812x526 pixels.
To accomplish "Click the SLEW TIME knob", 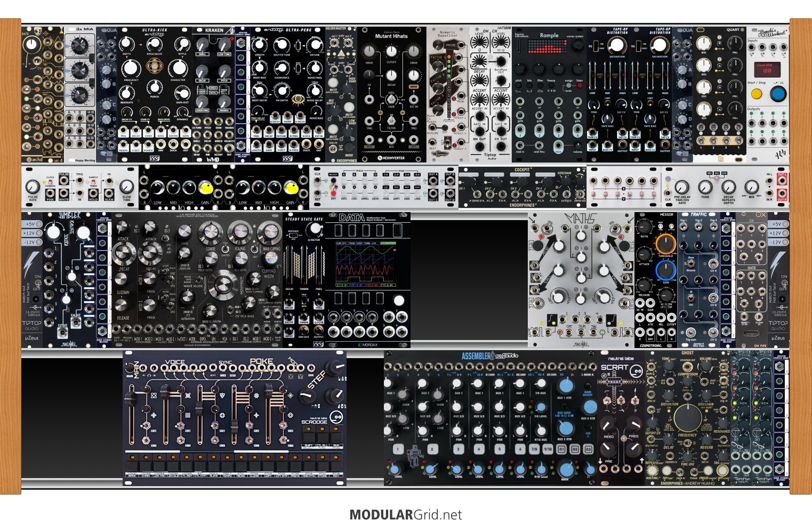I will 127,187.
